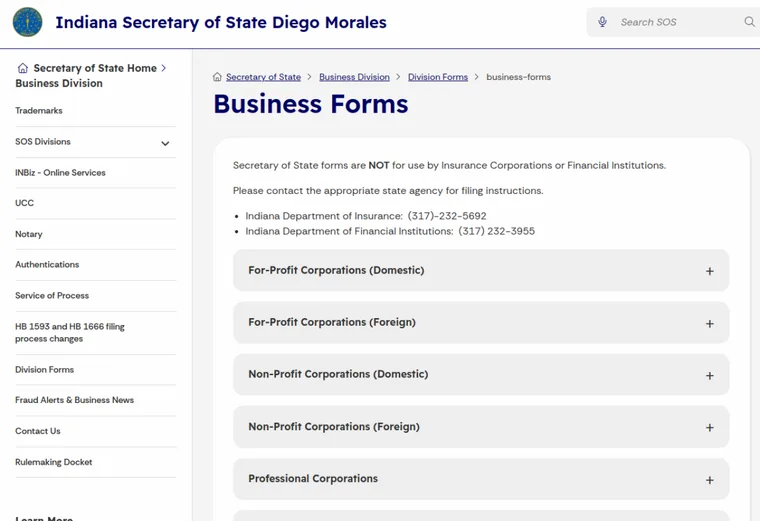Click the magnifying glass search icon
This screenshot has height=521, width=760.
click(749, 22)
